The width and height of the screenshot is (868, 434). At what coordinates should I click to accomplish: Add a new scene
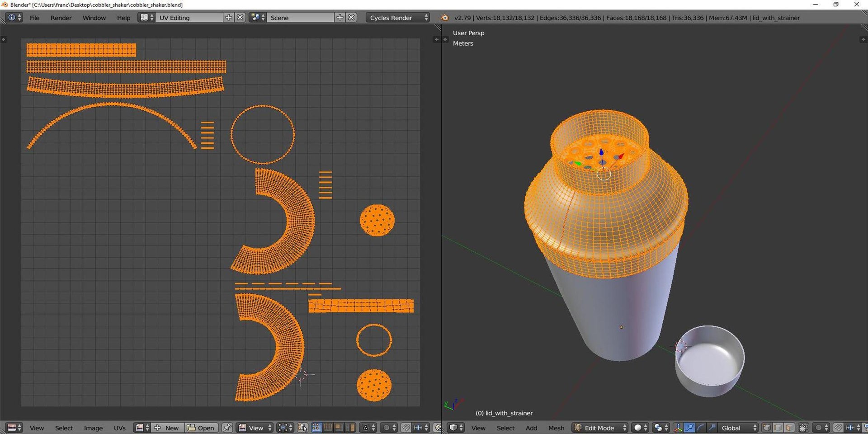(x=340, y=18)
